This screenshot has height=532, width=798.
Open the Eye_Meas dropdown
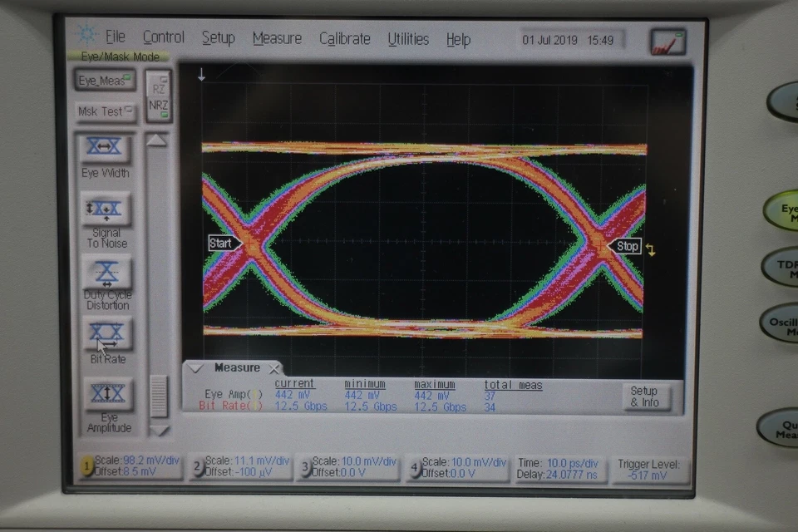point(104,80)
